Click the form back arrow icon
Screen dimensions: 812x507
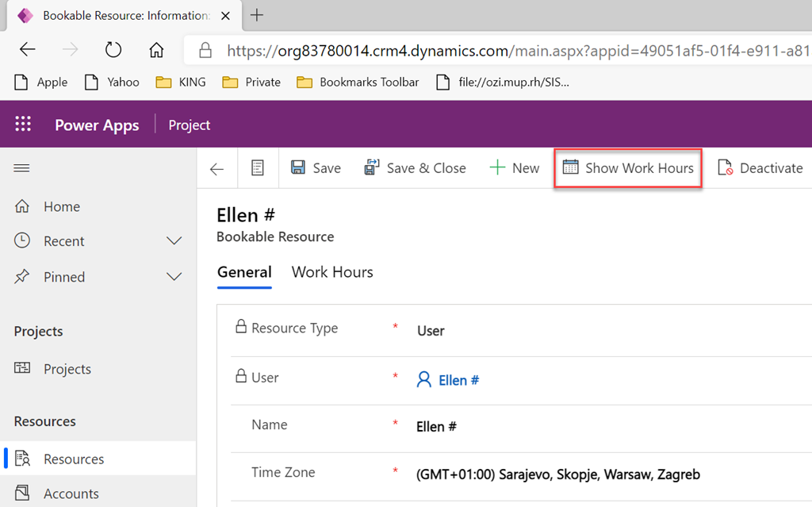pyautogui.click(x=216, y=168)
